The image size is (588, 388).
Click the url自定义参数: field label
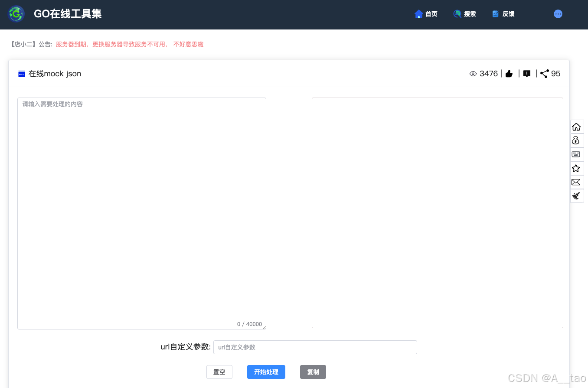[186, 347]
